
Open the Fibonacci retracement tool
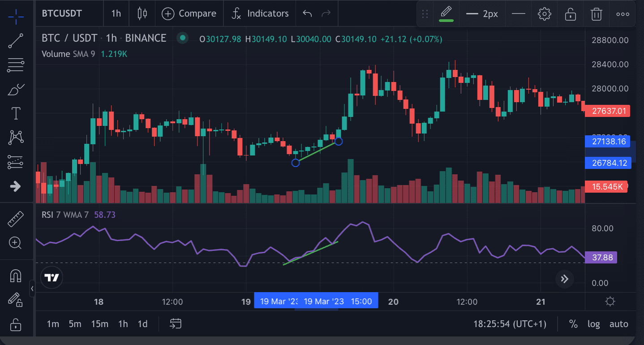(16, 65)
